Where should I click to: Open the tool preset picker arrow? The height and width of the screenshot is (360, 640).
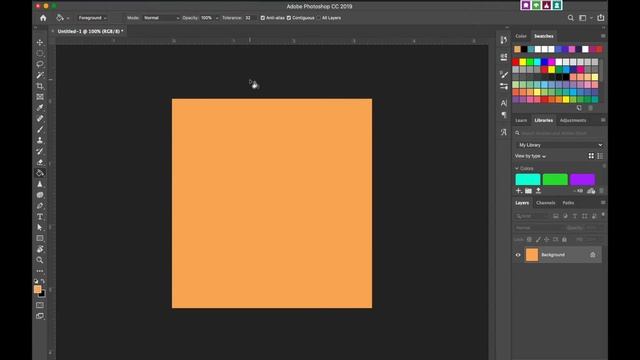pos(68,18)
